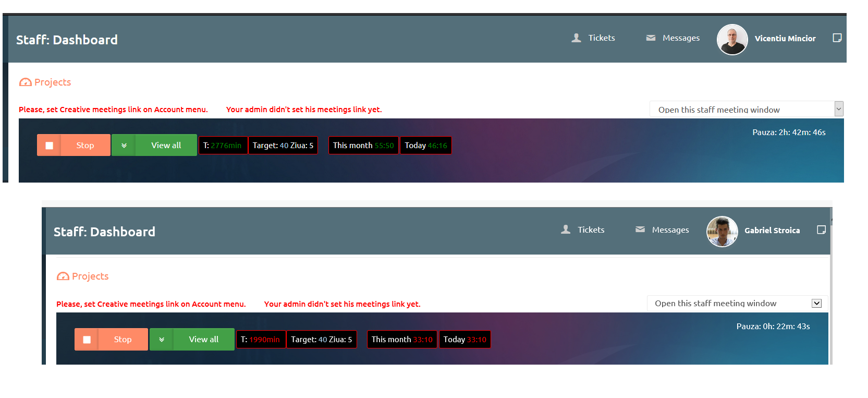The image size is (868, 398).
Task: Open Tickets in Gabriel Stroica's dashboard header
Action: tap(583, 230)
